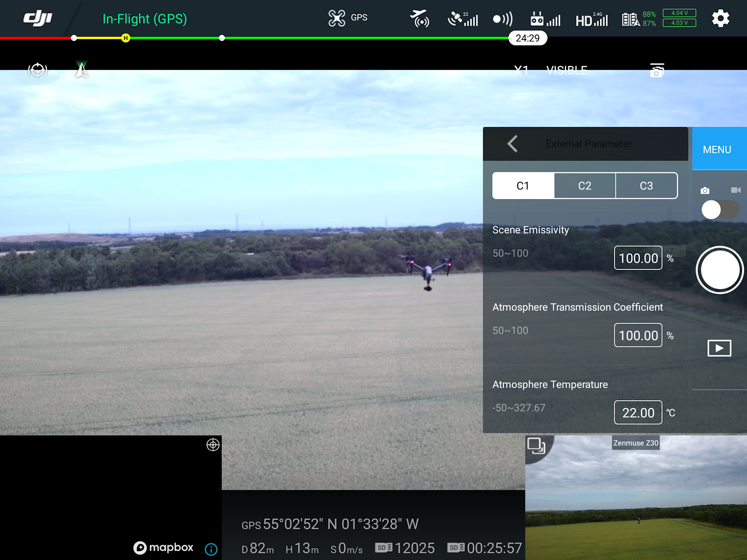The width and height of the screenshot is (747, 560).
Task: Open general settings gear icon
Action: pos(720,18)
